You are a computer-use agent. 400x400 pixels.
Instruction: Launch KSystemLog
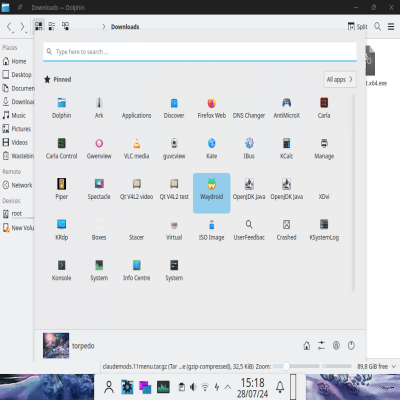click(x=324, y=230)
